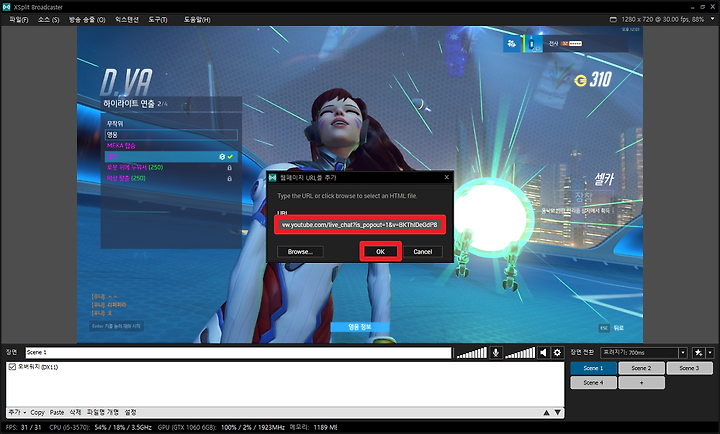The height and width of the screenshot is (434, 720).
Task: Switch to Scene 3
Action: click(690, 368)
